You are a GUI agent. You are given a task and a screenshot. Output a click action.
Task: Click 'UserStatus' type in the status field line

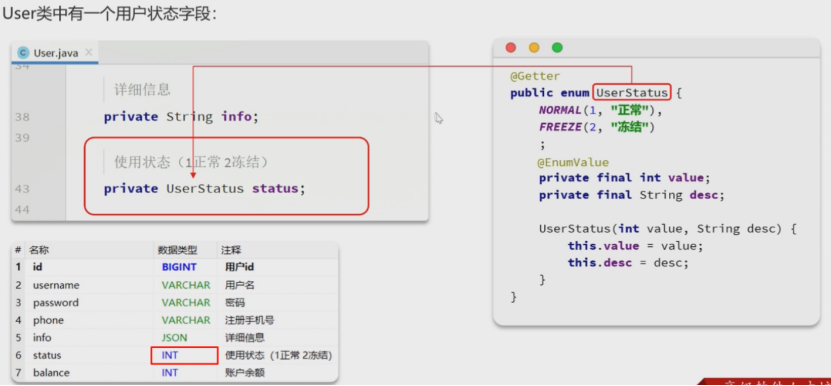[x=205, y=189]
